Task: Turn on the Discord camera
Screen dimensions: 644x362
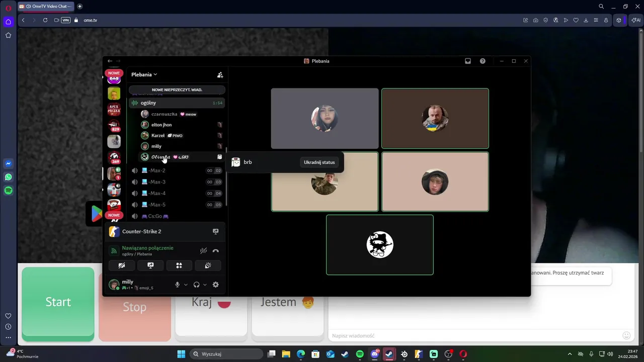Action: point(122,265)
